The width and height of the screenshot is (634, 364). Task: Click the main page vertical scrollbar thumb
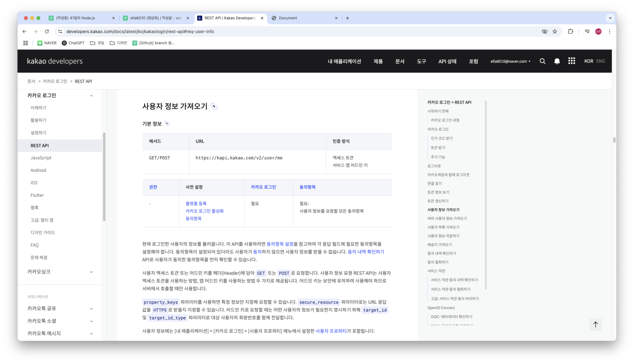614,140
